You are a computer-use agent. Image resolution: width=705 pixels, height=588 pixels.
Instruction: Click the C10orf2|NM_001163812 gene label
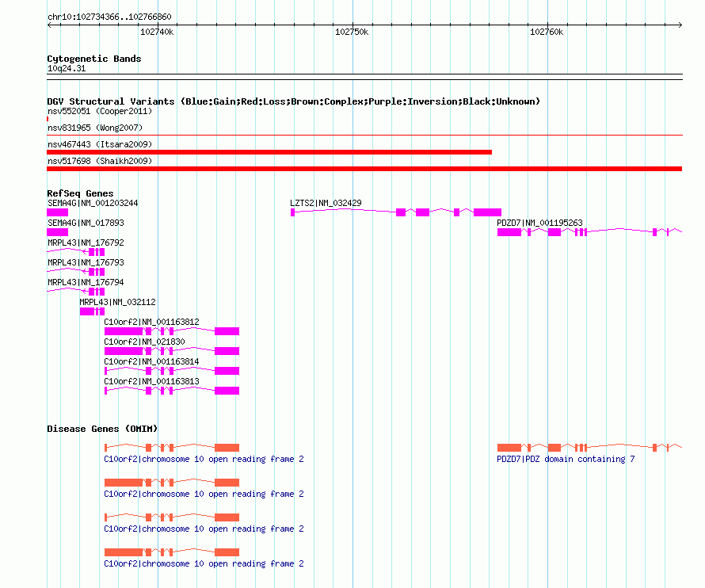click(151, 322)
